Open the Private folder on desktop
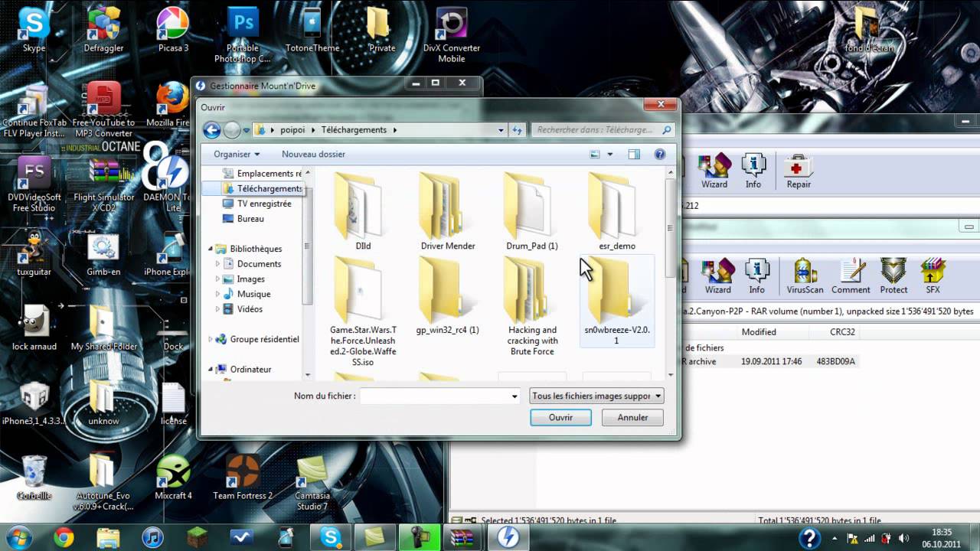The image size is (980, 551). click(x=381, y=29)
